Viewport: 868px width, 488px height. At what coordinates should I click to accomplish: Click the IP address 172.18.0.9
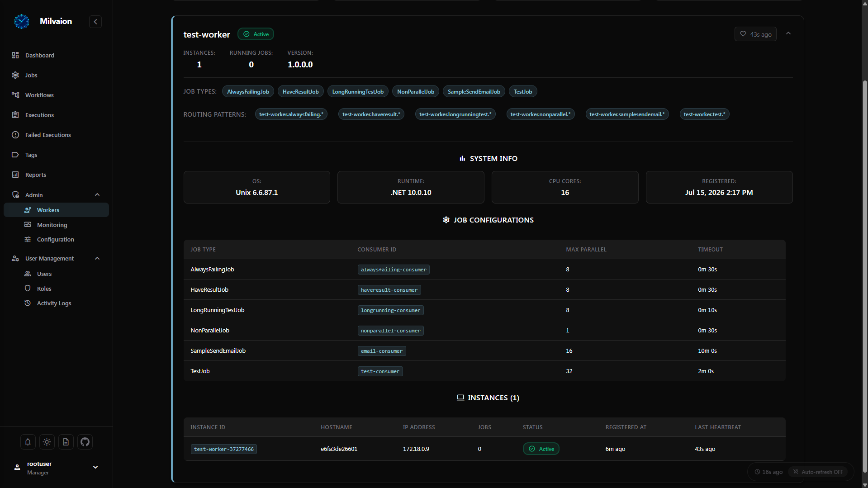pyautogui.click(x=416, y=449)
